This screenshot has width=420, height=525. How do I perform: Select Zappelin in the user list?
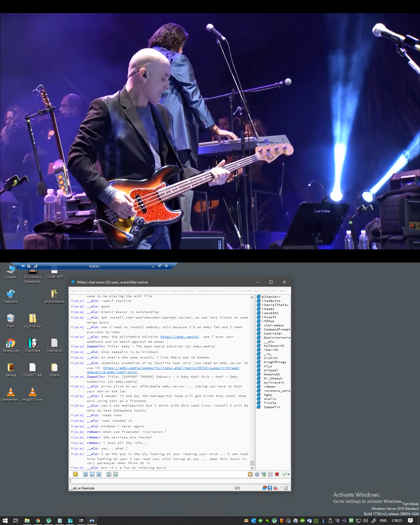point(272,407)
